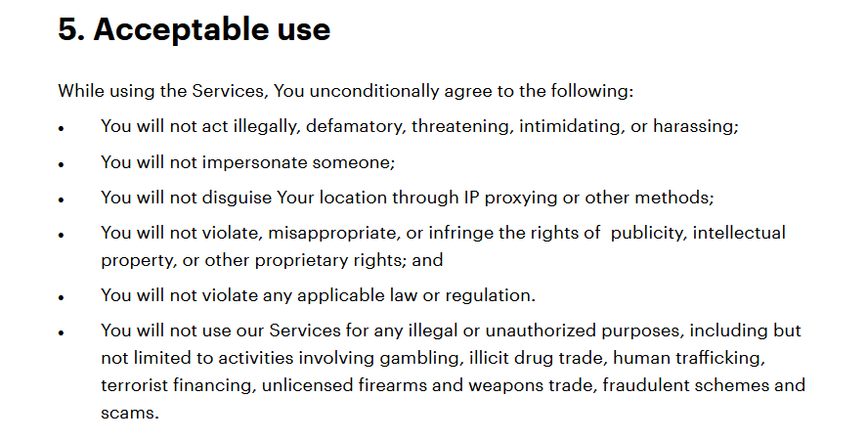Click the bullet dot before 'applicable law or regulation'
Screen dimensions: 868x441
62,298
